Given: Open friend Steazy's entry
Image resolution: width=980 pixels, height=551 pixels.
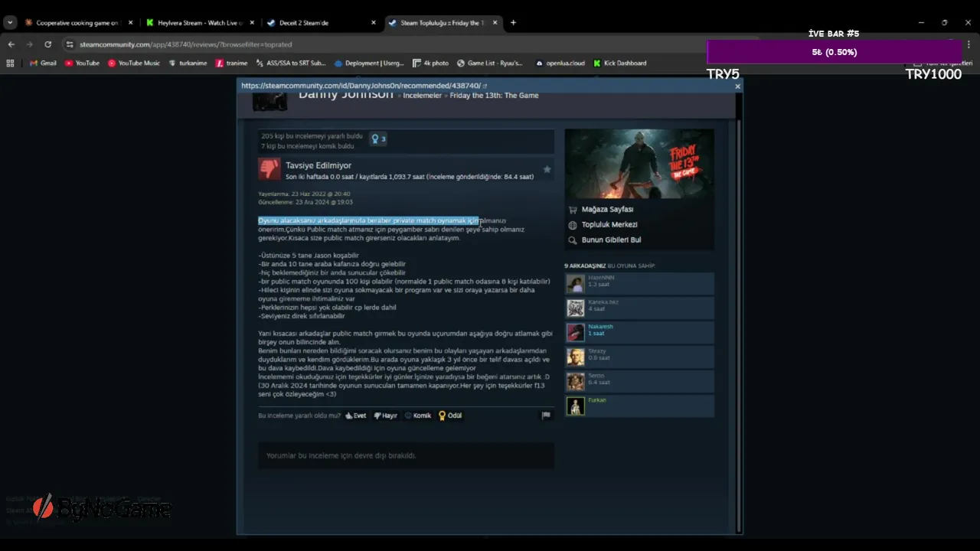Looking at the screenshot, I should (x=639, y=357).
